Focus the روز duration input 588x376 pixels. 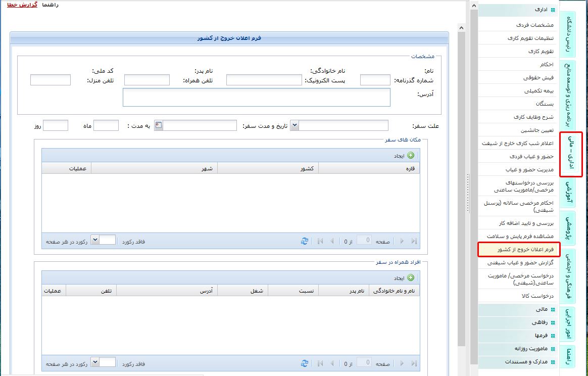pos(56,125)
